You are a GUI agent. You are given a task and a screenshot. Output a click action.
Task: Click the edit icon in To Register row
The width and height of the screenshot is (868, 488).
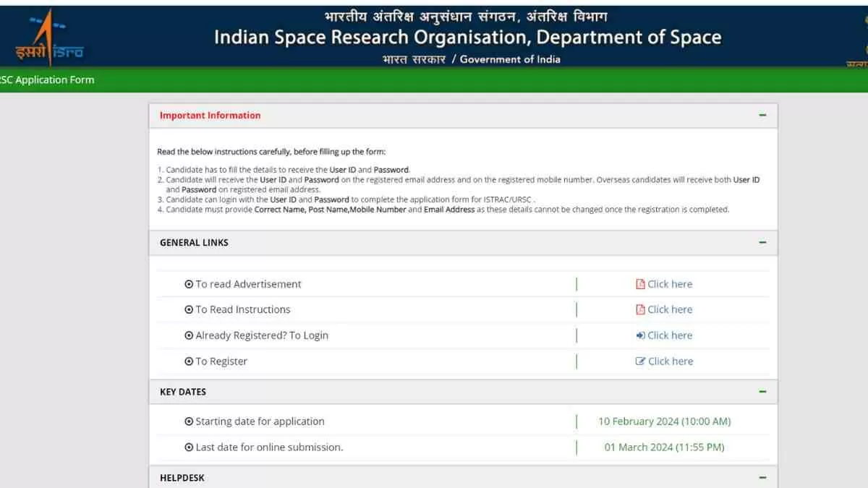(x=640, y=361)
